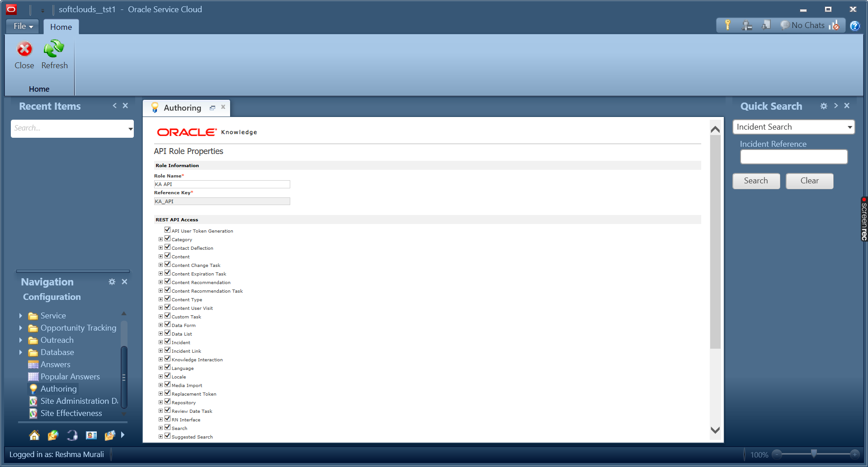Uncheck API User Token Generation checkbox
This screenshot has width=868, height=467.
[x=167, y=230]
